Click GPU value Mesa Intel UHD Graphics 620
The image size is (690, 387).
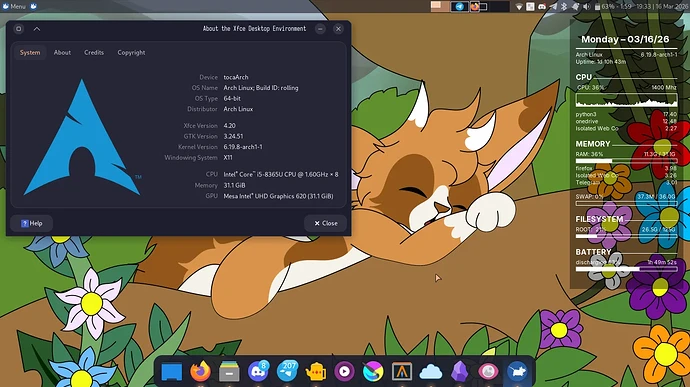278,196
